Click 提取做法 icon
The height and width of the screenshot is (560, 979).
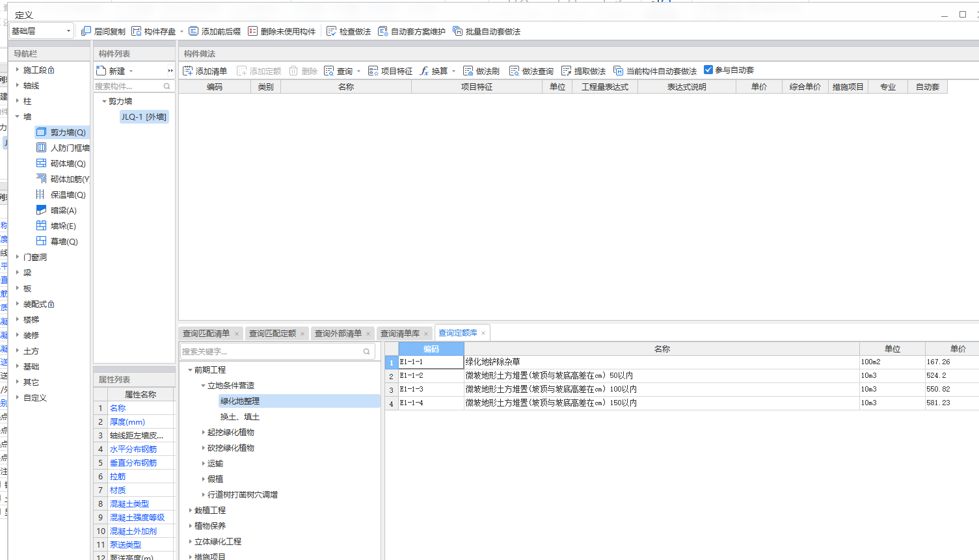(566, 71)
